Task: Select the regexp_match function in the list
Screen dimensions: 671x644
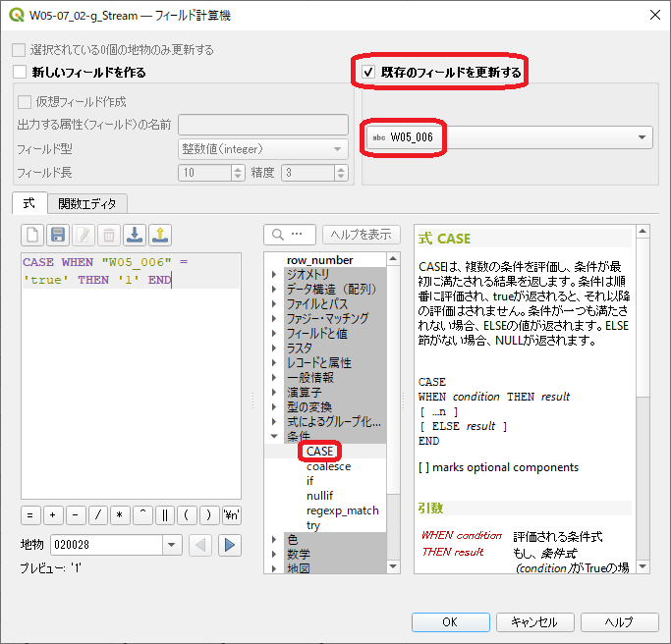Action: pyautogui.click(x=342, y=510)
